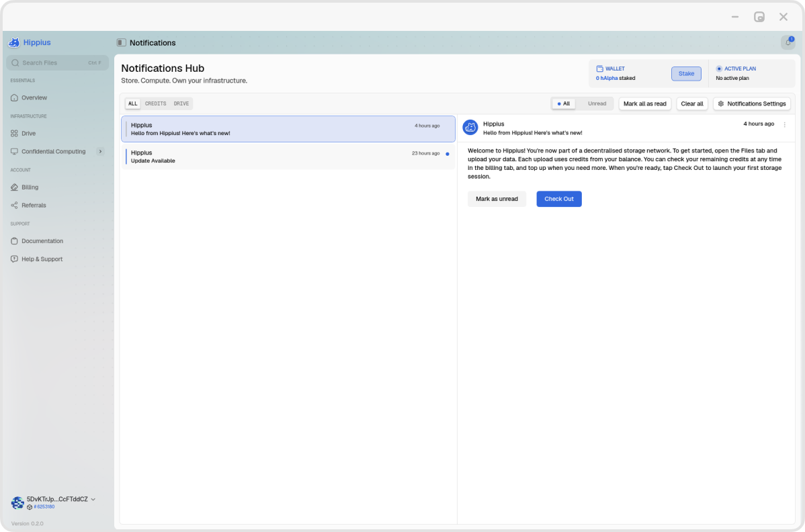Click the wallet icon in header
This screenshot has height=532, width=805.
point(599,69)
